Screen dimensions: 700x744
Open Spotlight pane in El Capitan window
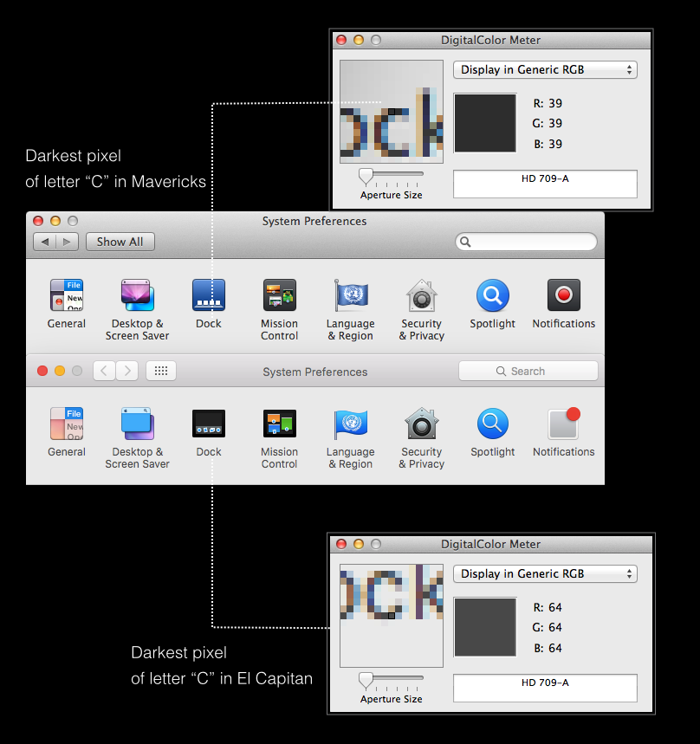pyautogui.click(x=493, y=424)
